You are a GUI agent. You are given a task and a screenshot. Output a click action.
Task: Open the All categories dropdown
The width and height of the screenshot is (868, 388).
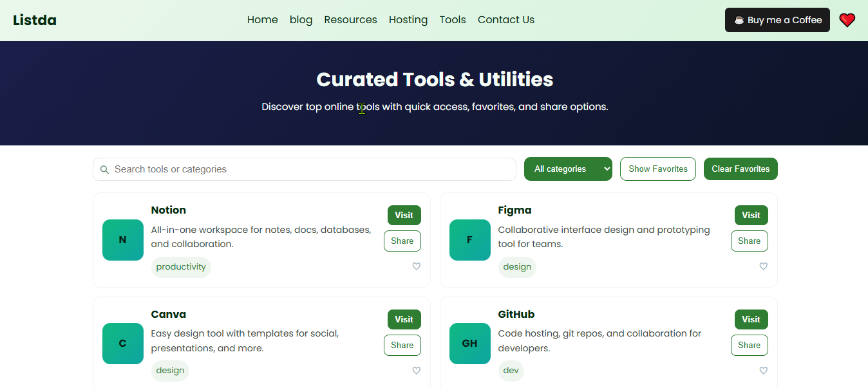pyautogui.click(x=568, y=169)
